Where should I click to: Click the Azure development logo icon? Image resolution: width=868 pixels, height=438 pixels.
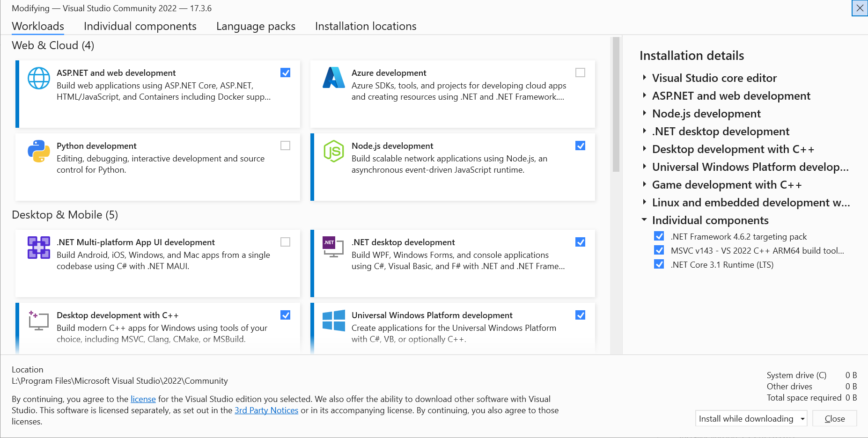[x=334, y=78]
